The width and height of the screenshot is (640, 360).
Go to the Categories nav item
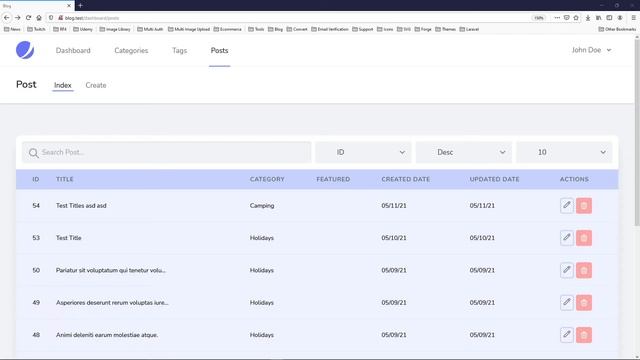click(131, 50)
